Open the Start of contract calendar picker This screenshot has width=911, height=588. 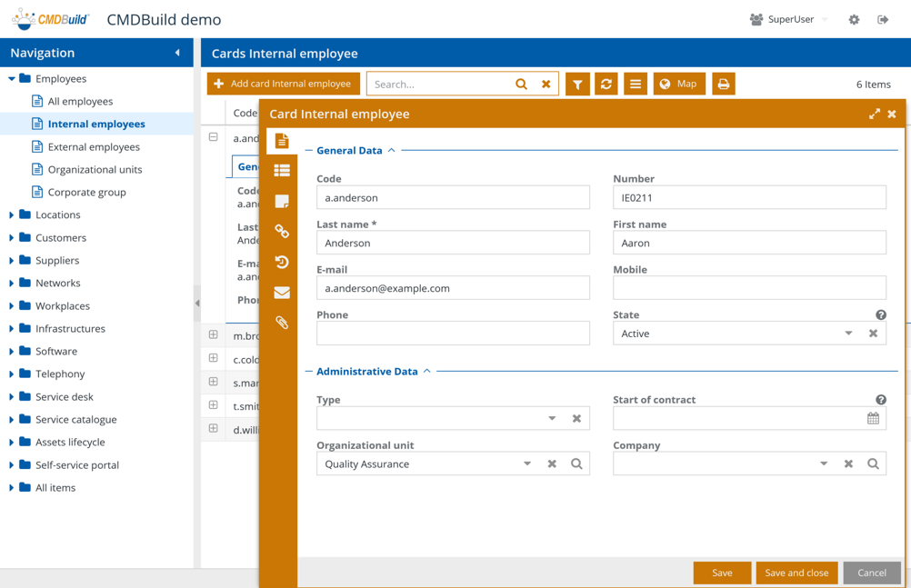click(x=873, y=419)
